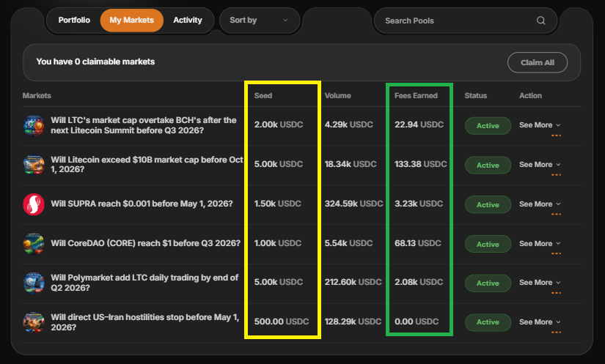605x364 pixels.
Task: Expand See More for SUPRA row
Action: pos(540,204)
